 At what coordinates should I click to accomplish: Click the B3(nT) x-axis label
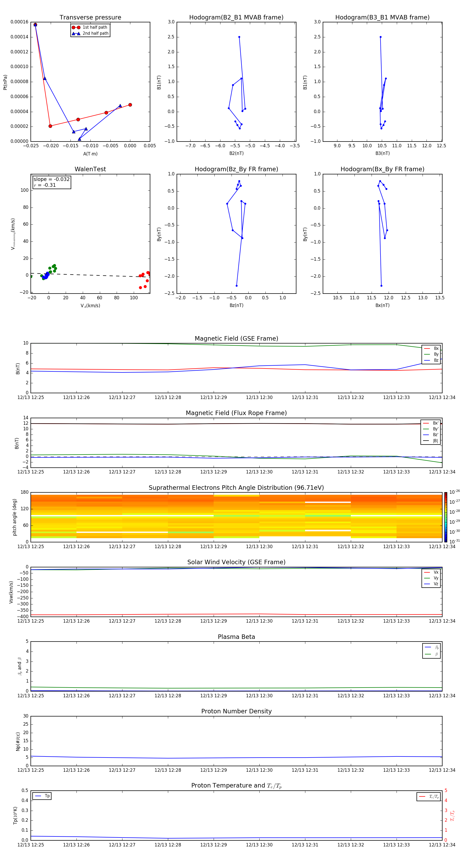pyautogui.click(x=382, y=153)
